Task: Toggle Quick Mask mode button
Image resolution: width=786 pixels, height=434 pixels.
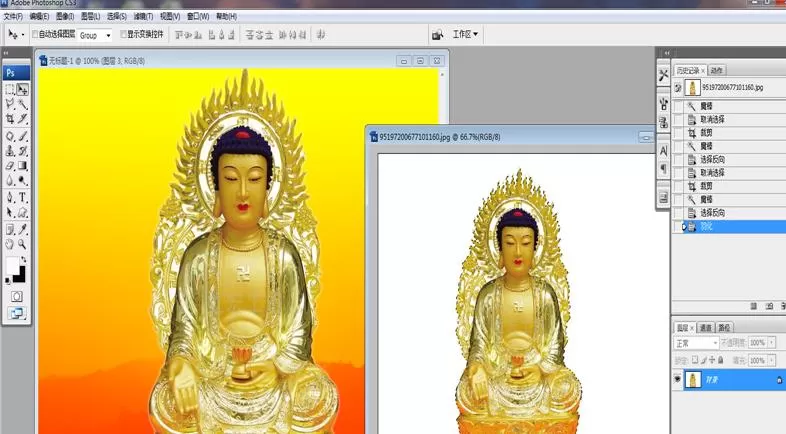Action: tap(17, 296)
